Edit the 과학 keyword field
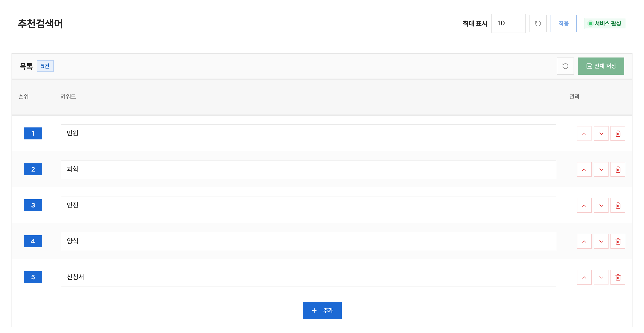 point(308,170)
